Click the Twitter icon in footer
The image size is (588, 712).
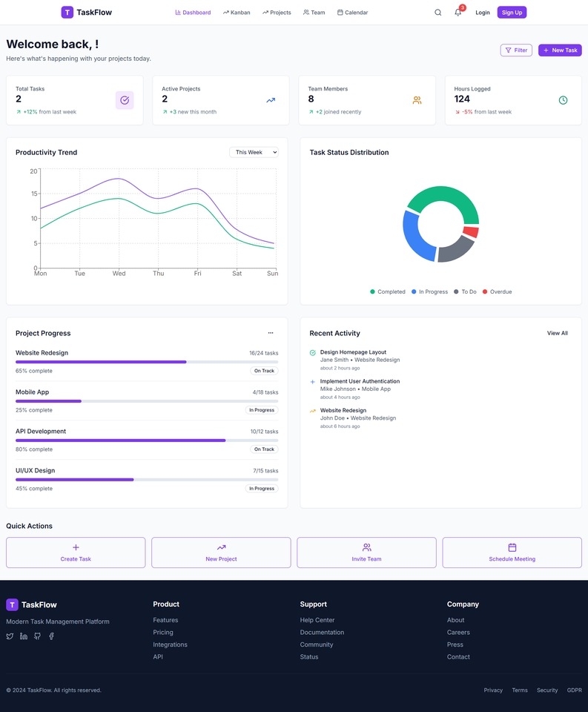pos(10,636)
